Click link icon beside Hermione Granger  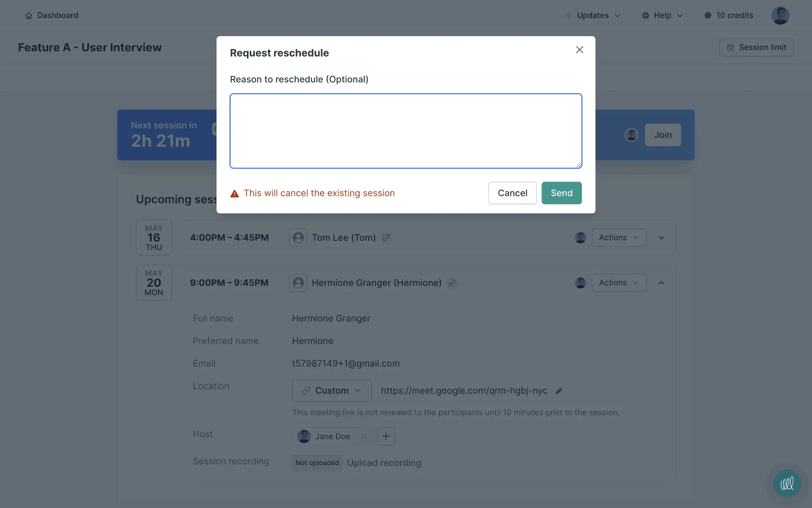click(x=452, y=283)
